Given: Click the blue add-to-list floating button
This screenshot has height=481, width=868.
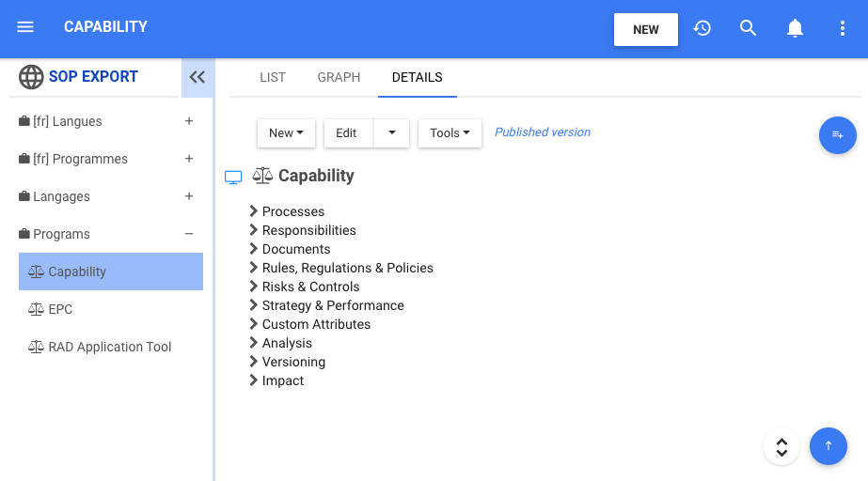Looking at the screenshot, I should [837, 135].
